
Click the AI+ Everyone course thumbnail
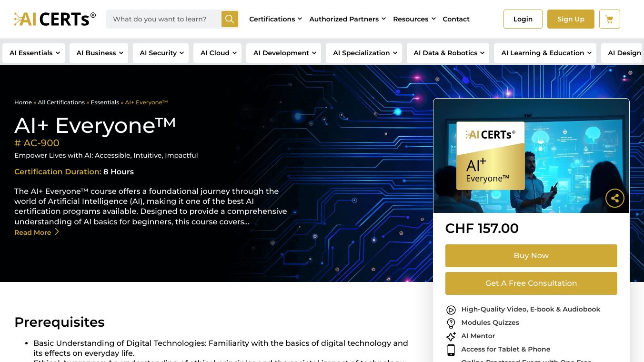click(x=531, y=156)
